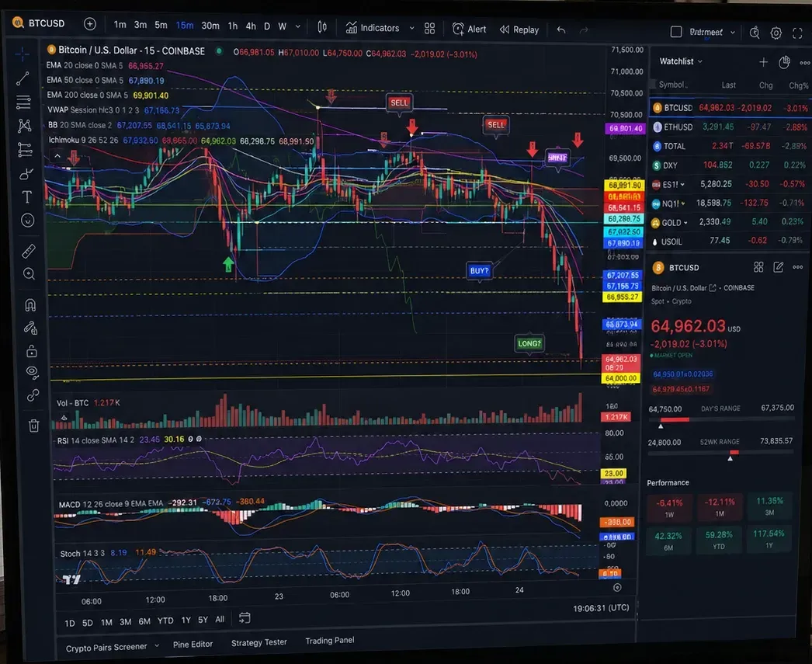Undo the last chart action
Viewport: 812px width, 664px height.
coord(560,30)
